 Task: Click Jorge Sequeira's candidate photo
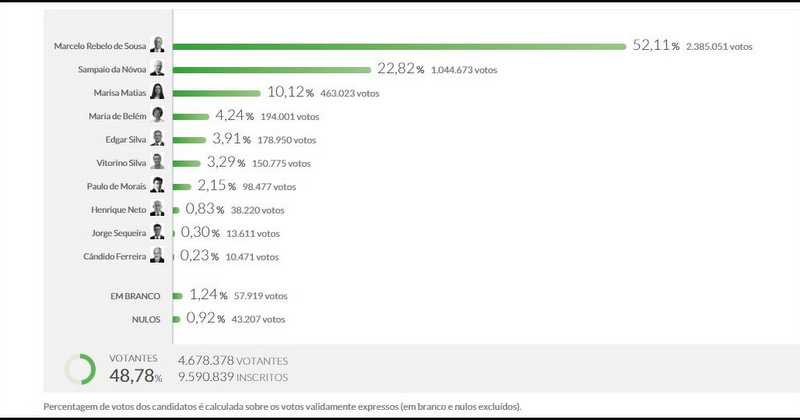coord(157,233)
